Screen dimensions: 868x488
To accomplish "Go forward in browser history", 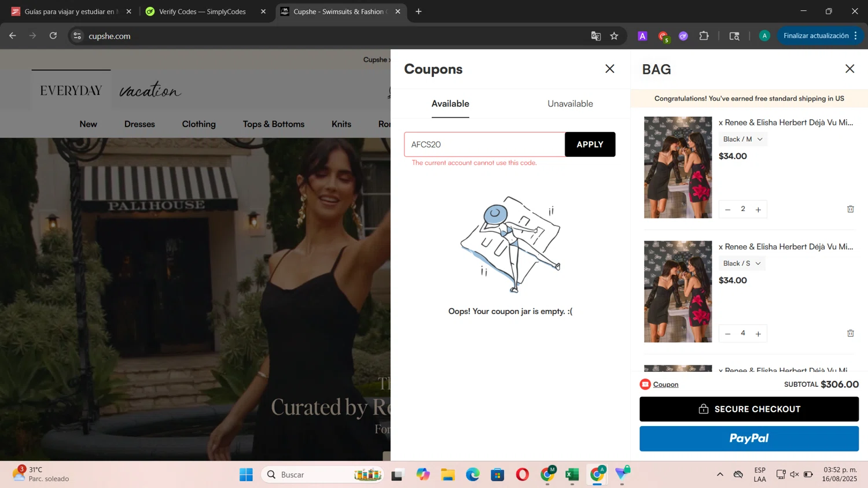I will (x=33, y=36).
